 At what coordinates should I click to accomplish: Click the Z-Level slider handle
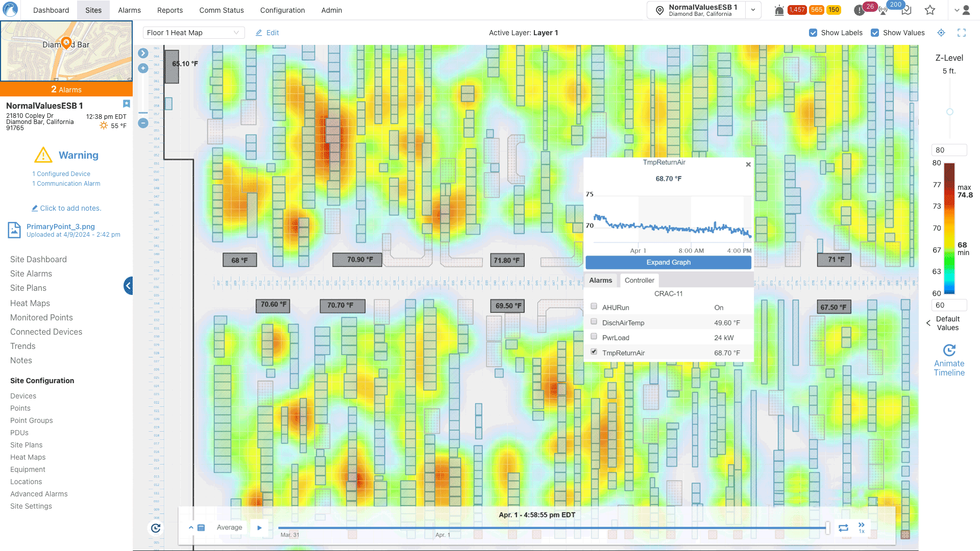950,112
